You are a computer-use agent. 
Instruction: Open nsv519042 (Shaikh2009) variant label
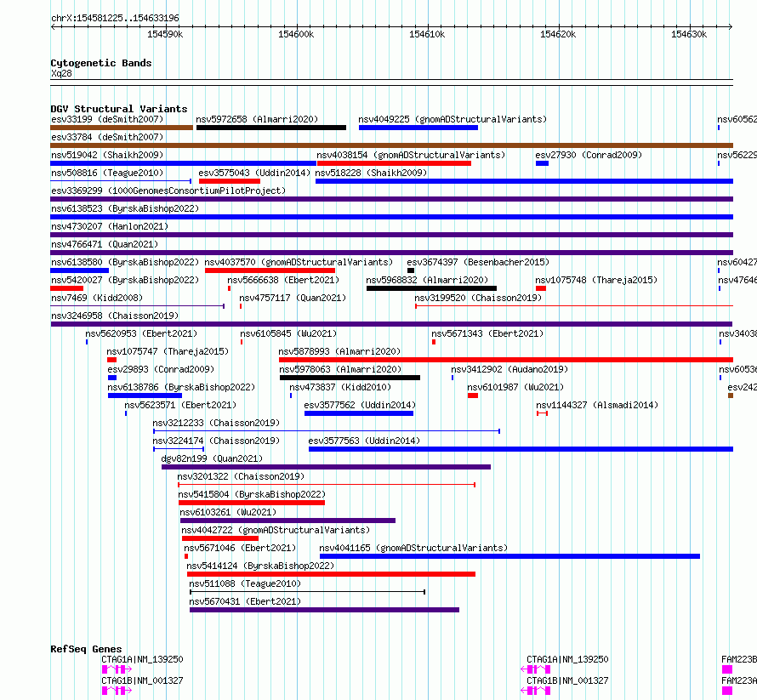tap(107, 155)
